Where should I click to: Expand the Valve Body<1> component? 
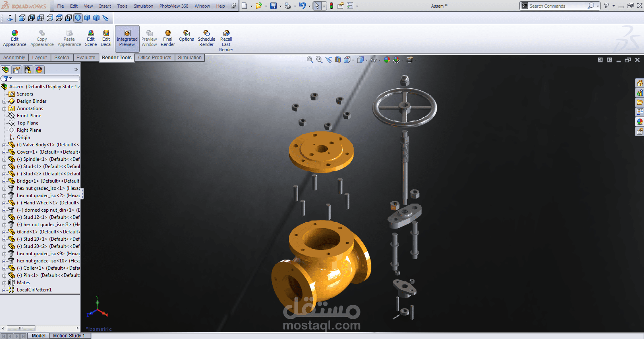tap(4, 145)
